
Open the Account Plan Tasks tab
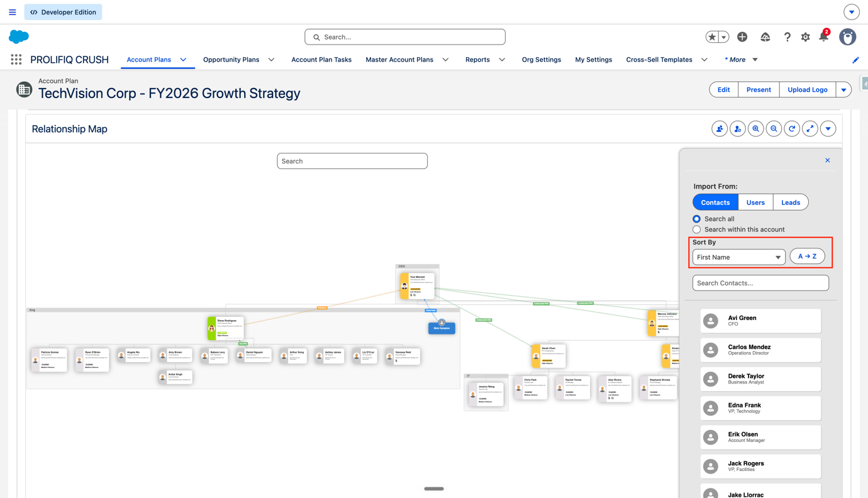(x=321, y=60)
